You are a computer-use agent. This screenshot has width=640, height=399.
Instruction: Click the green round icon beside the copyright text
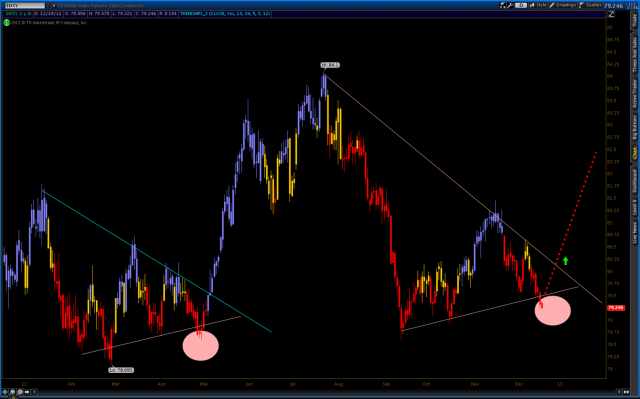(7, 23)
